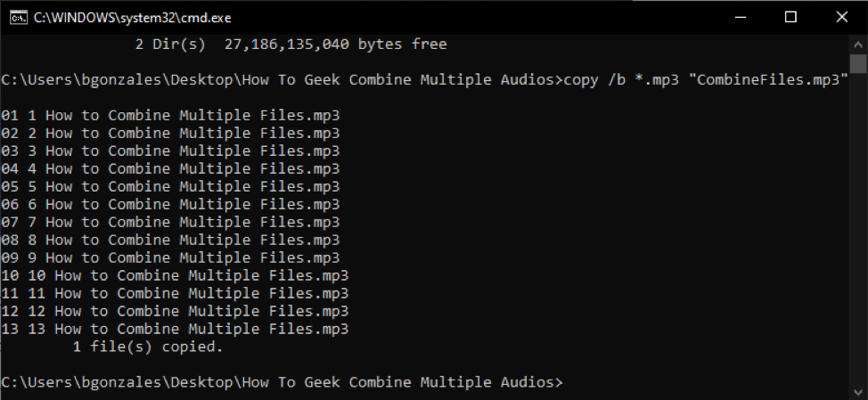Click the "05 5 How to Combine" output line
This screenshot has height=400, width=868.
pyautogui.click(x=170, y=187)
